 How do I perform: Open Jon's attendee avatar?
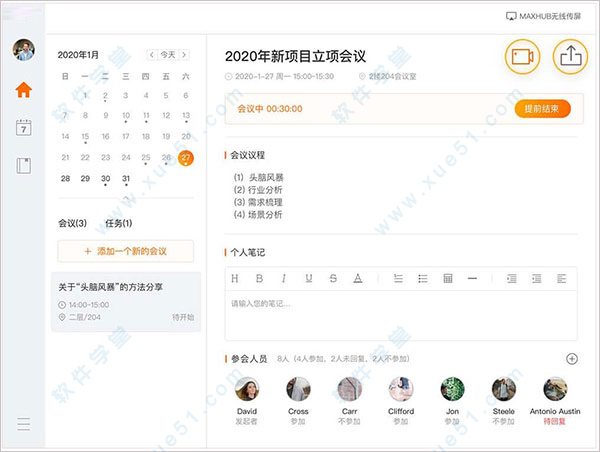pyautogui.click(x=452, y=389)
